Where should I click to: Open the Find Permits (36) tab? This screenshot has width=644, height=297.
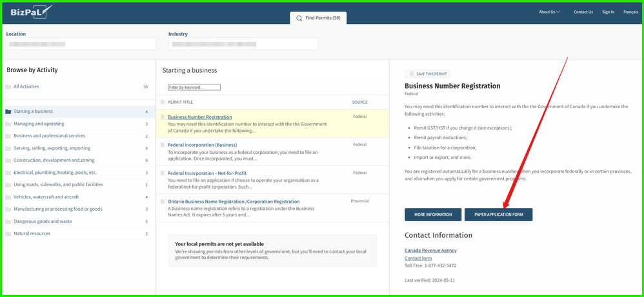tap(318, 18)
